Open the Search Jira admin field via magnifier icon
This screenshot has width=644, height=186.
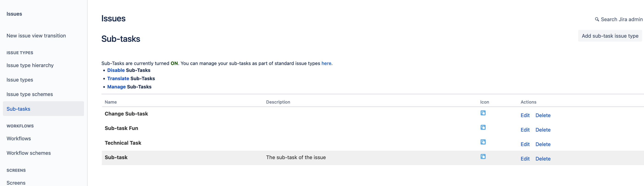(597, 19)
